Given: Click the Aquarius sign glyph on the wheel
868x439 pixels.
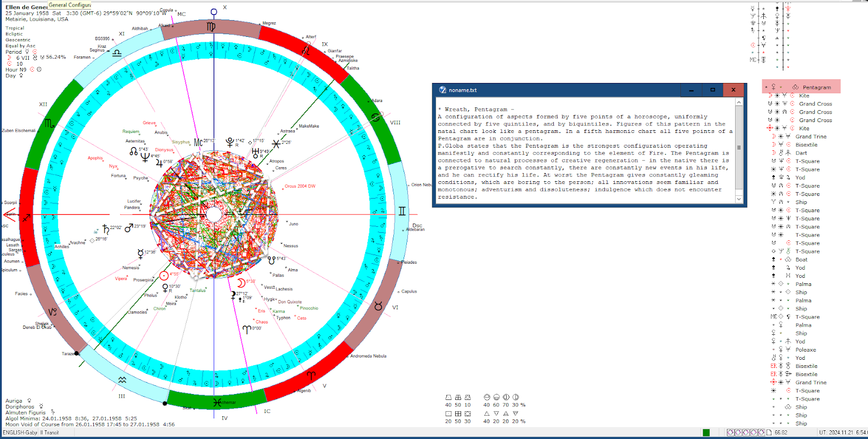Looking at the screenshot, I should pos(123,380).
